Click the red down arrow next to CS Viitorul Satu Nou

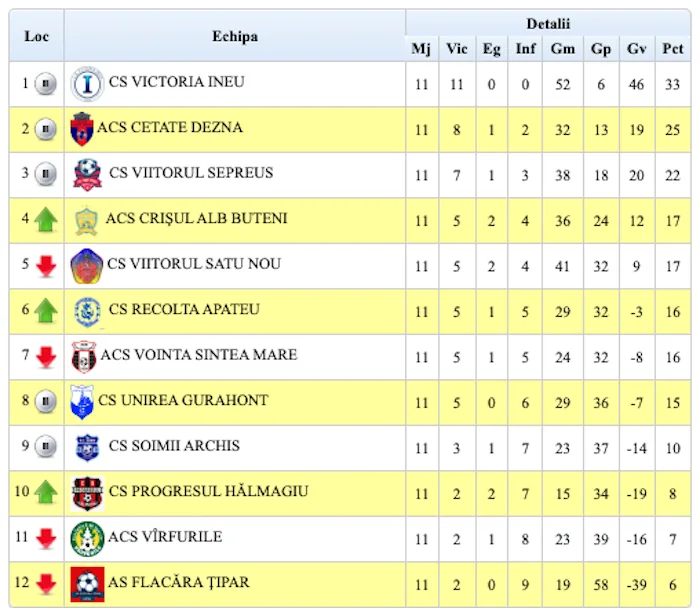(x=46, y=266)
